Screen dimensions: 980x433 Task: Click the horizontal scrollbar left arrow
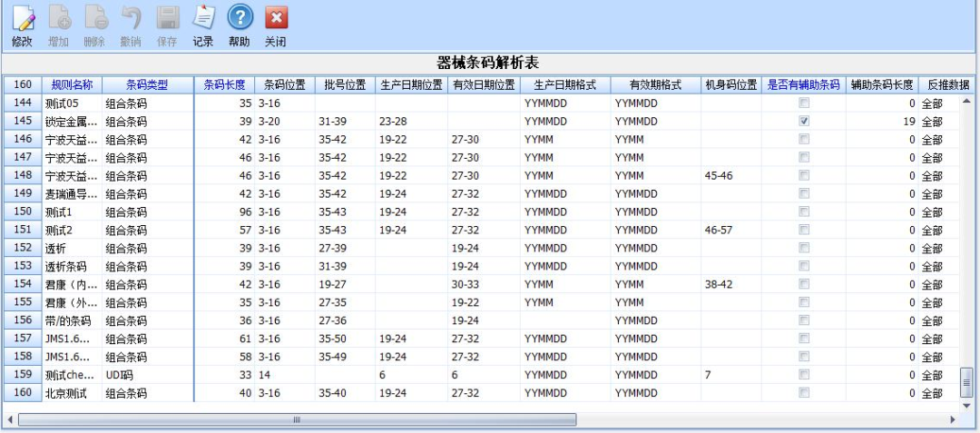click(x=10, y=419)
